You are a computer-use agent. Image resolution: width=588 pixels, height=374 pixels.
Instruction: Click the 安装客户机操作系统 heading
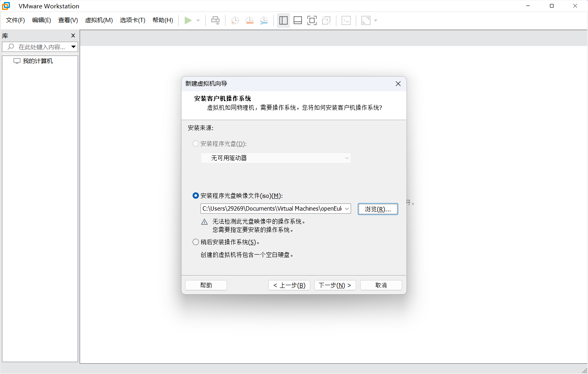(223, 98)
